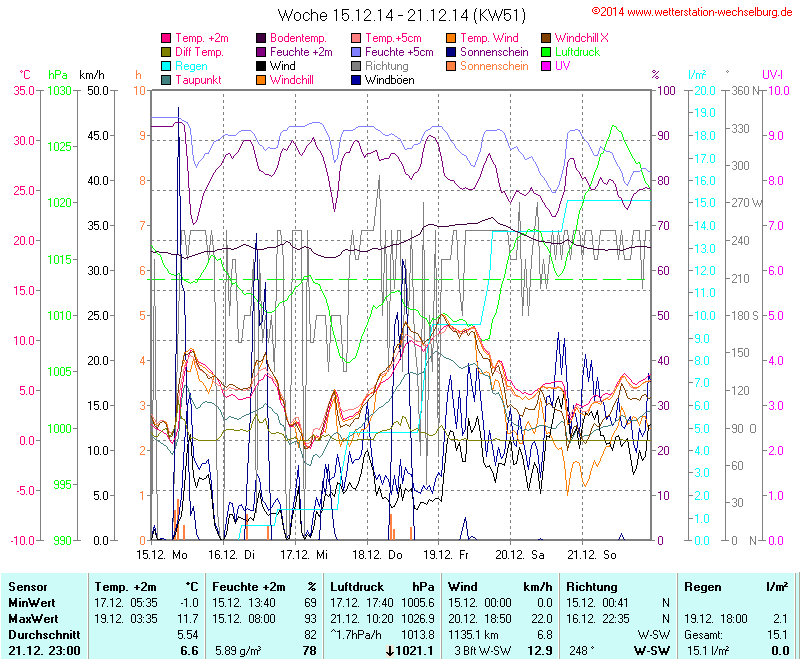Select the Feuchte +5cm legend label
This screenshot has width=800, height=659.
(399, 52)
